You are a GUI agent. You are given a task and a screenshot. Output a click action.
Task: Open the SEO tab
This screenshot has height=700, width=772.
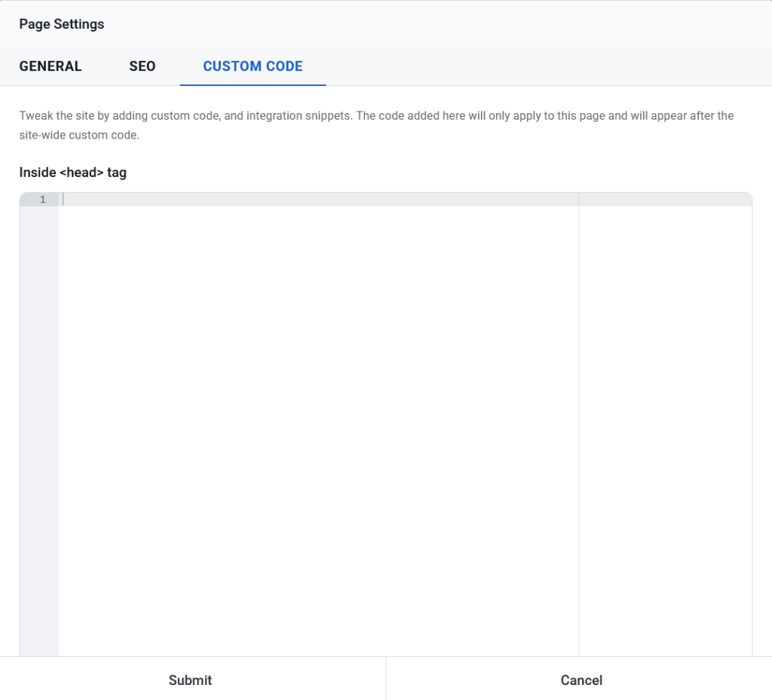click(142, 66)
